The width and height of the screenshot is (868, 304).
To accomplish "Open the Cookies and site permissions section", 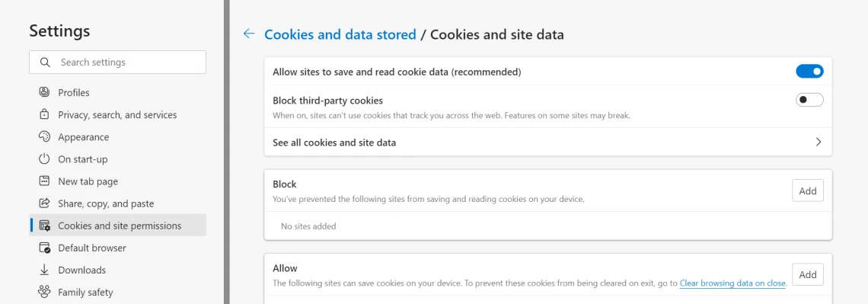I will 117,226.
